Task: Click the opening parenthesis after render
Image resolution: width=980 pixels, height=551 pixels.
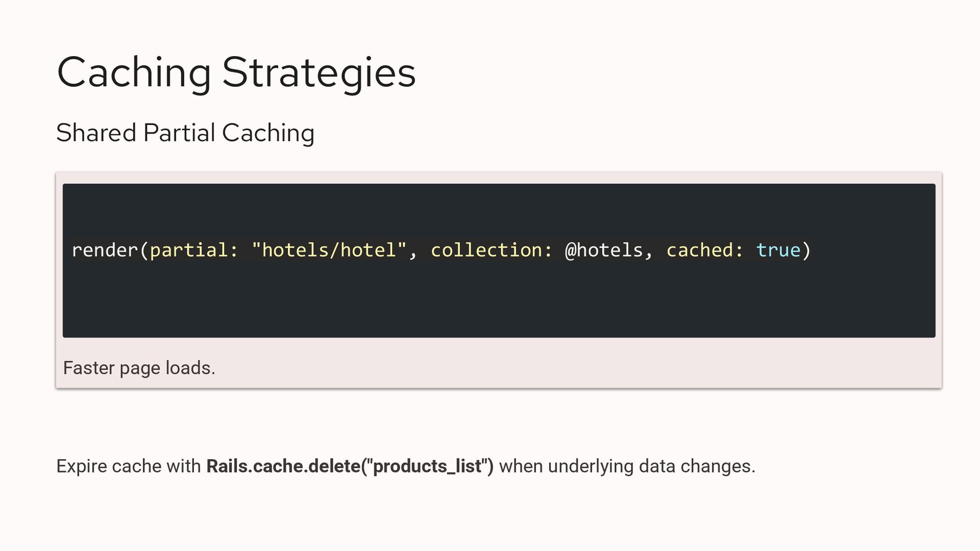Action: tap(144, 250)
